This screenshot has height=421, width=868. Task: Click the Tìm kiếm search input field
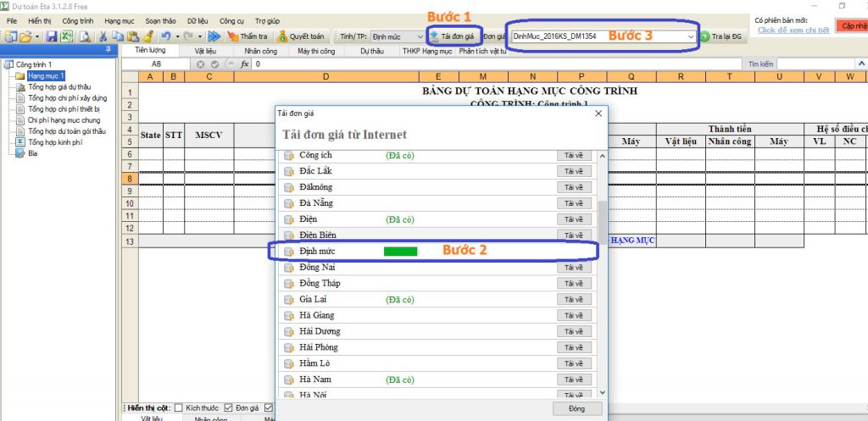point(815,64)
